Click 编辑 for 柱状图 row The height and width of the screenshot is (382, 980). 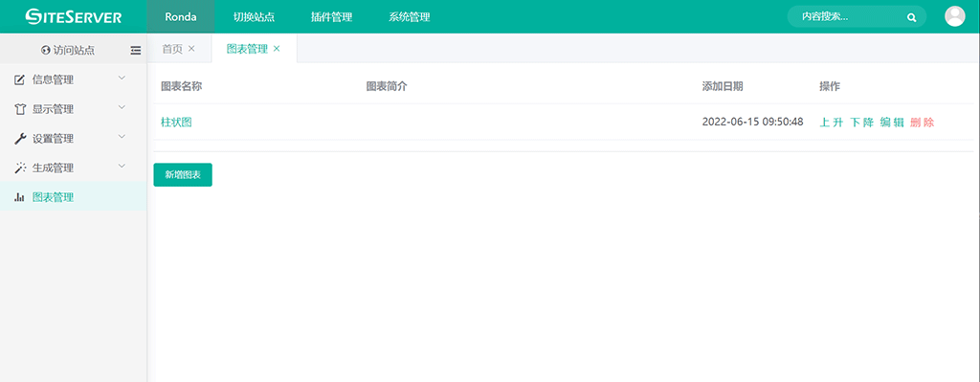pyautogui.click(x=892, y=123)
